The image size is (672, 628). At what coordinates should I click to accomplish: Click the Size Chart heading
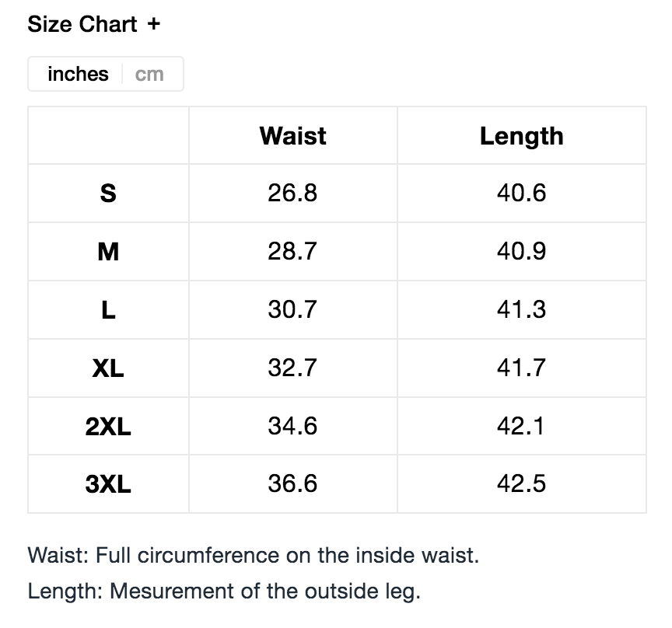coord(82,24)
